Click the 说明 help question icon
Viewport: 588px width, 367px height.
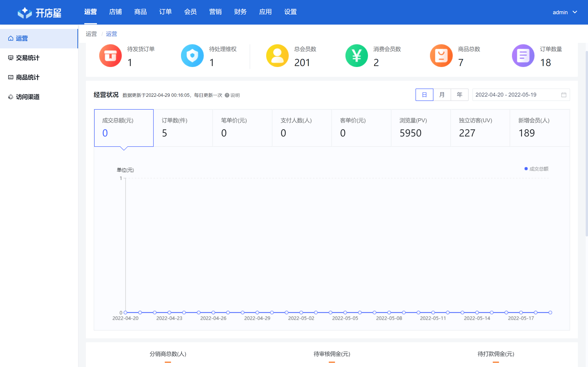(x=226, y=95)
